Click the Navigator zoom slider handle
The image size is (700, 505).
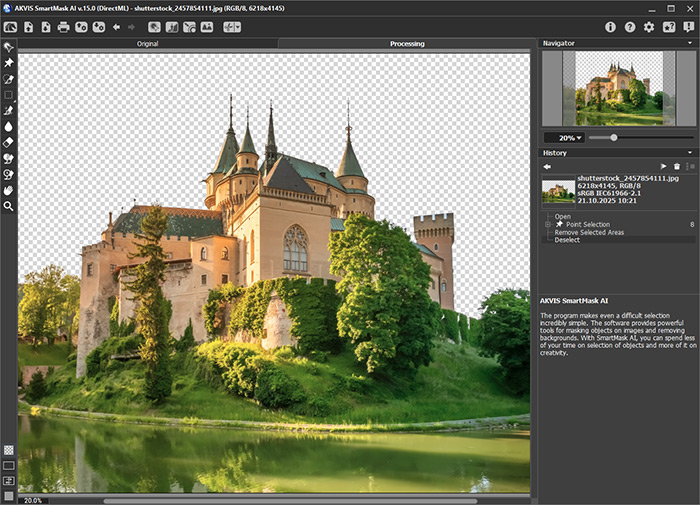click(x=613, y=137)
